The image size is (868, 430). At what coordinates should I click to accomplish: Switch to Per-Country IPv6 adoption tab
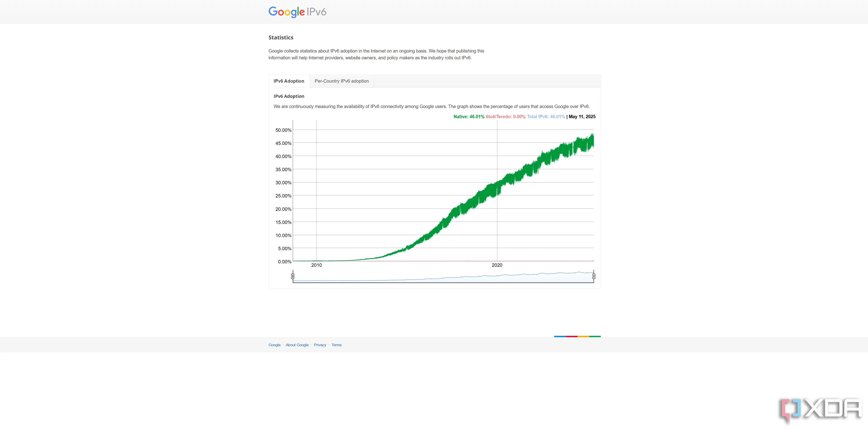[341, 81]
